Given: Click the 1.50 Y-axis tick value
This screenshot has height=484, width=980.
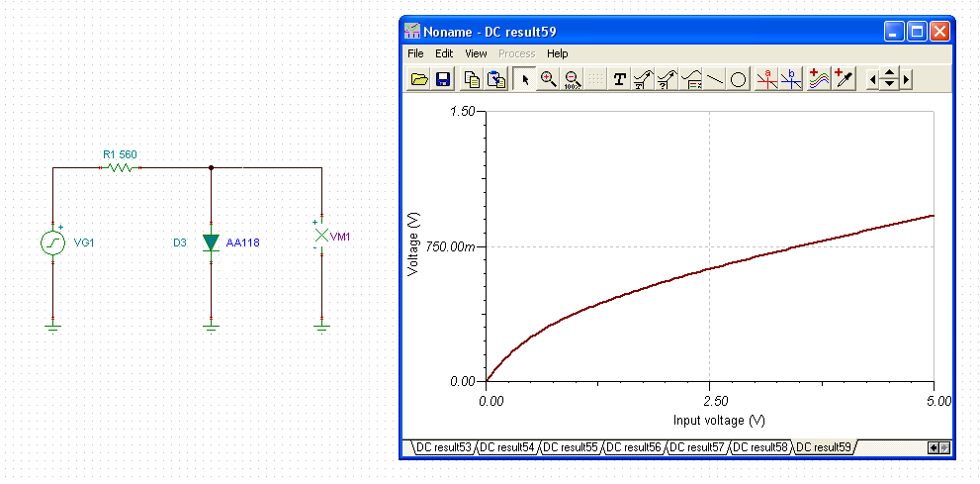Looking at the screenshot, I should 464,111.
